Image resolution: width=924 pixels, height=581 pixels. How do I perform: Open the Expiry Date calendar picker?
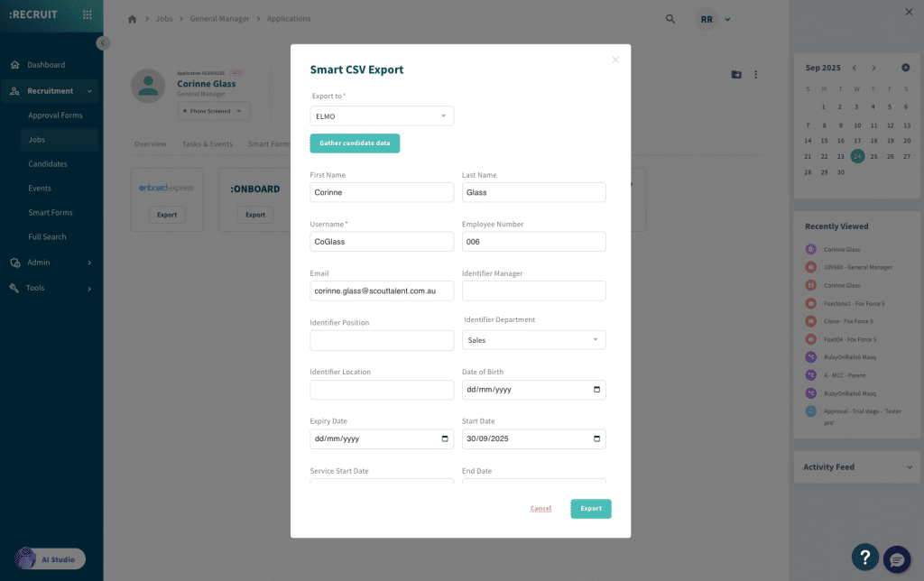point(442,439)
